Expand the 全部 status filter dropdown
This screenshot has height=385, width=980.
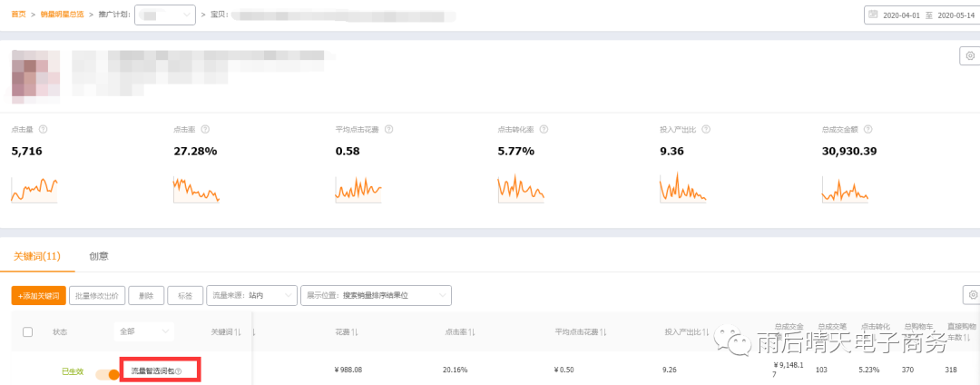click(x=143, y=331)
